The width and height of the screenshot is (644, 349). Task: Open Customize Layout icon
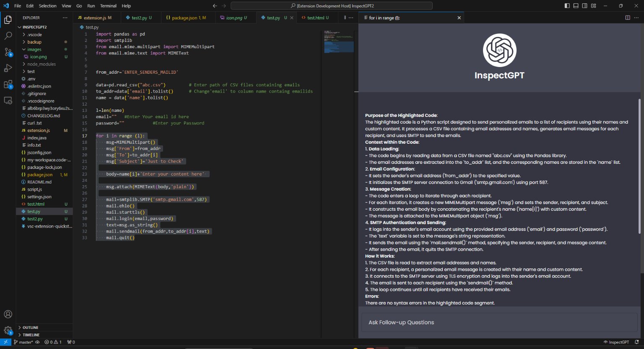(x=593, y=6)
